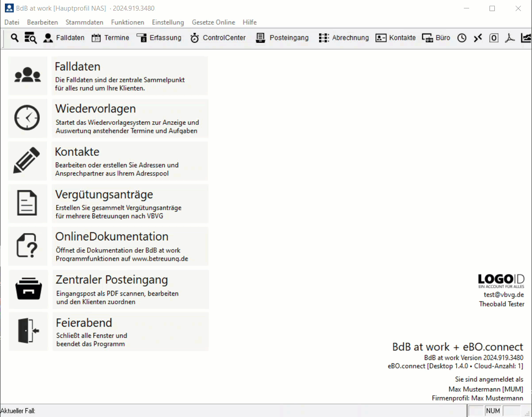This screenshot has width=532, height=417.
Task: Open the Zentraler Posteingang tile
Action: [131, 289]
